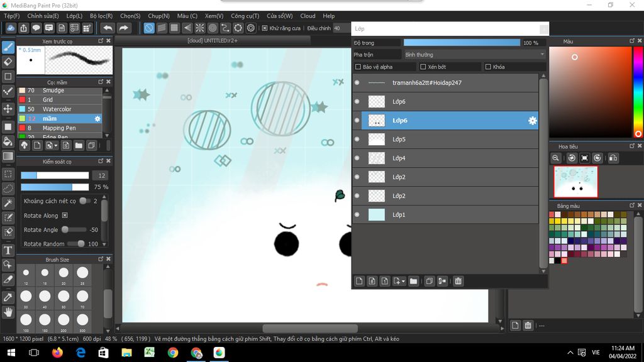Toggle the Khử răng cưa checkbox
The height and width of the screenshot is (362, 644).
tap(265, 28)
